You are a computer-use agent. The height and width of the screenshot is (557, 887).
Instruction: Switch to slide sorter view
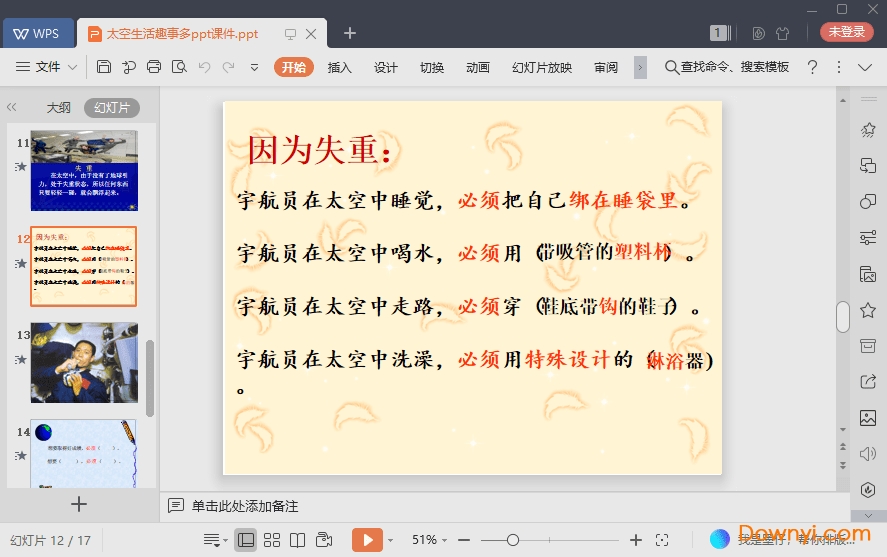(272, 540)
